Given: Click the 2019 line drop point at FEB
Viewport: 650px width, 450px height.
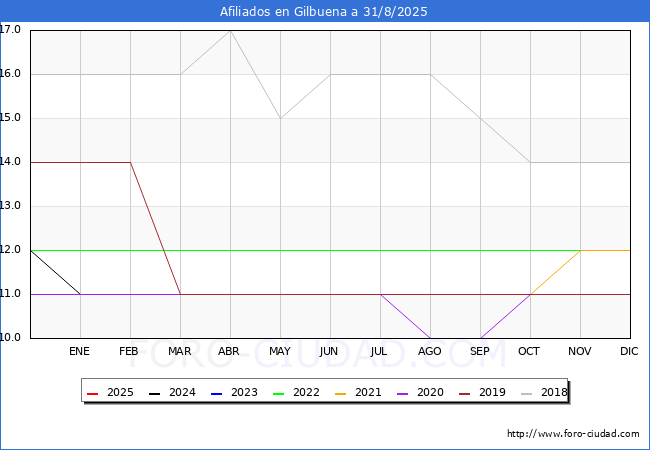Looking at the screenshot, I should point(131,162).
